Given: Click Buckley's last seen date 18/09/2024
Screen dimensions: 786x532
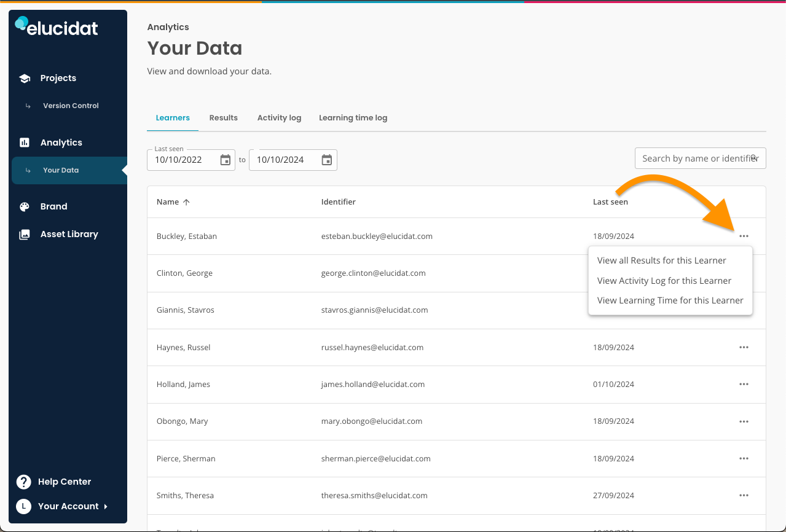Looking at the screenshot, I should [x=613, y=236].
